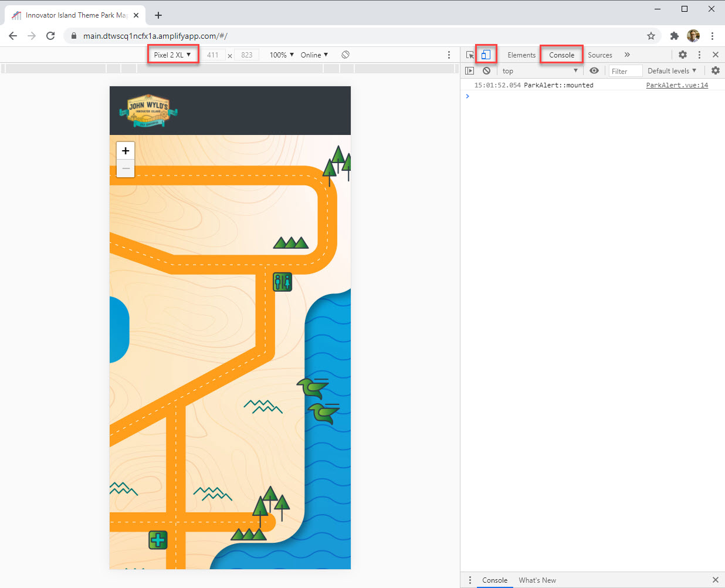Switch to the Elements tab
The width and height of the screenshot is (725, 588).
pos(521,55)
